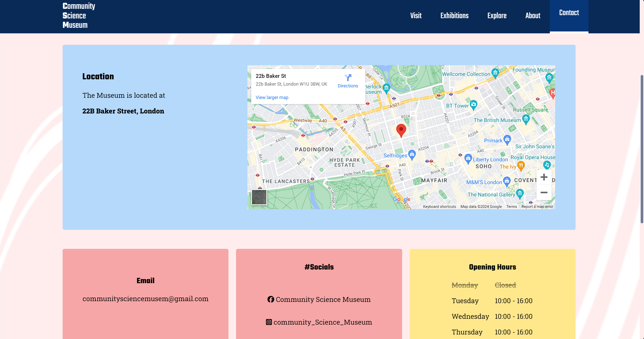The image size is (644, 339).
Task: Click the Instagram icon beside community_Science_Museum
Action: (269, 322)
